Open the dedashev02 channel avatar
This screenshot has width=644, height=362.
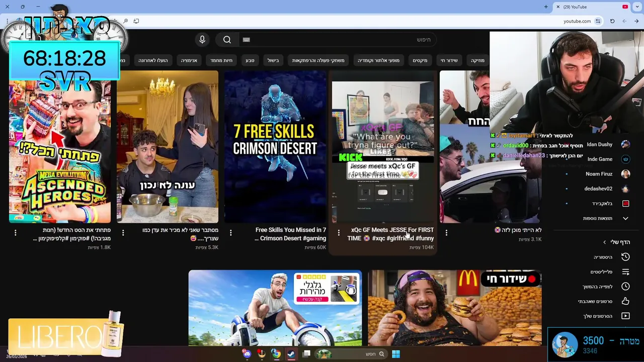[625, 189]
